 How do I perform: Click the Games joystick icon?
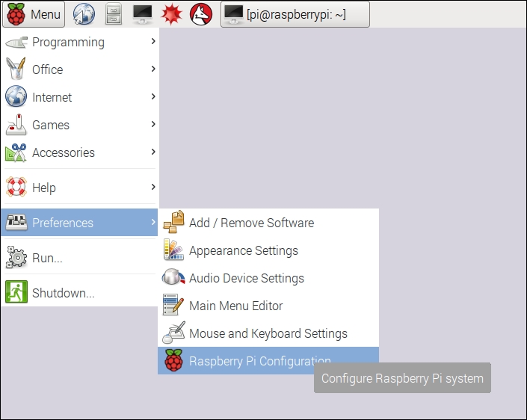pyautogui.click(x=16, y=125)
